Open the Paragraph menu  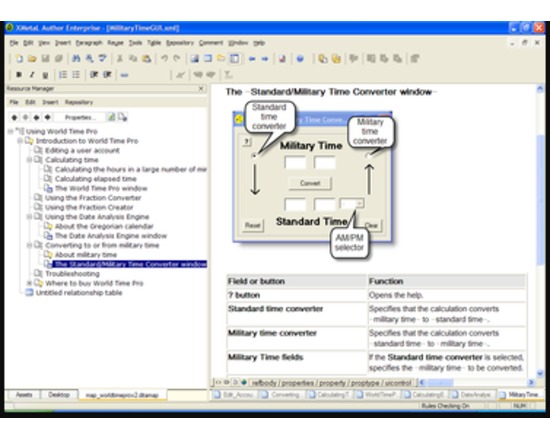[x=89, y=43]
